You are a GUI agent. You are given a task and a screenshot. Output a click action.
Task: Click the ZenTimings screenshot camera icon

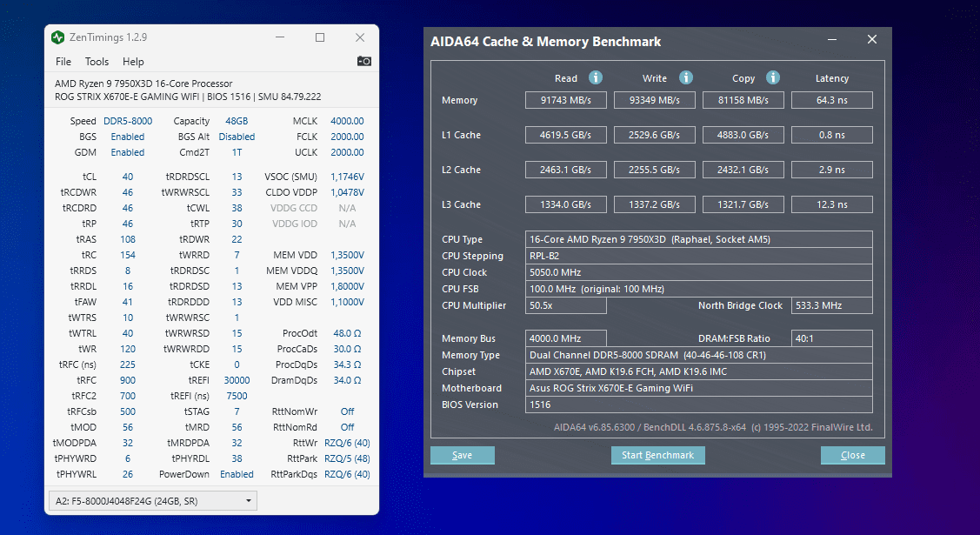point(363,61)
